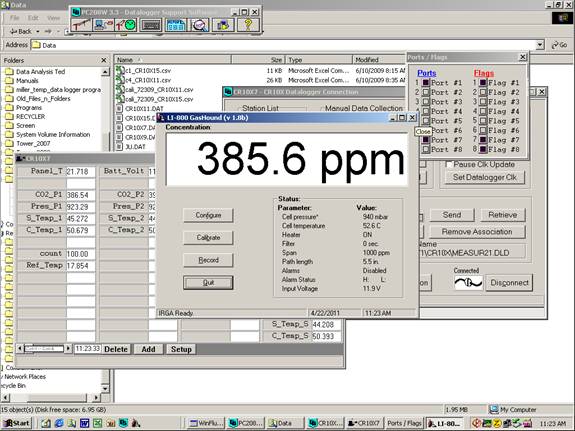Open PC208W Storage Module icon
This screenshot has height=431, width=575.
pos(223,25)
